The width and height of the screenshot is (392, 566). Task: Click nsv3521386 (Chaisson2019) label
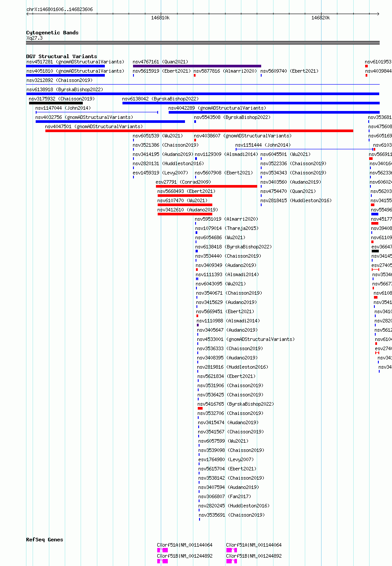(x=166, y=145)
